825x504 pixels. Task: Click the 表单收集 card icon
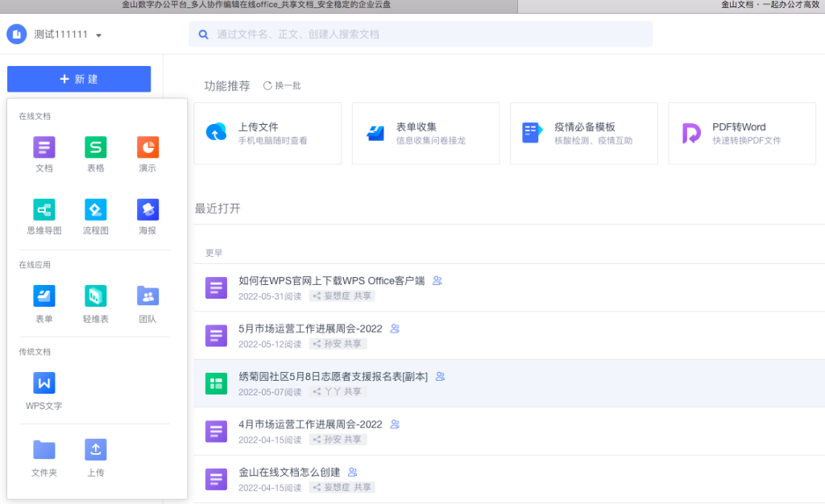375,133
